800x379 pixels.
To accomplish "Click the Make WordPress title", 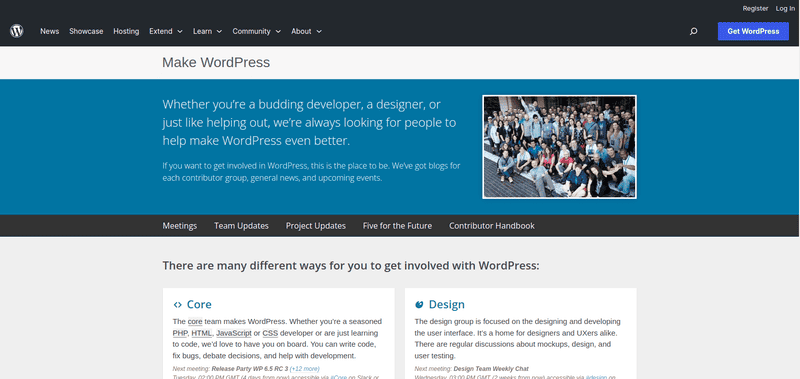I will click(x=216, y=62).
